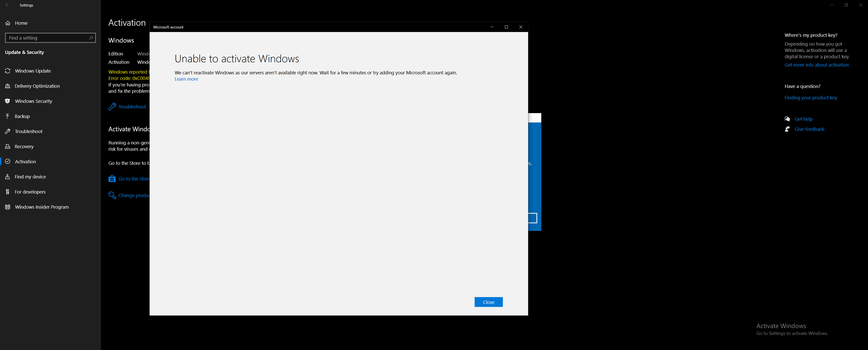Screen dimensions: 868x350
Task: Click the Home icon in the sidebar
Action: pos(8,23)
